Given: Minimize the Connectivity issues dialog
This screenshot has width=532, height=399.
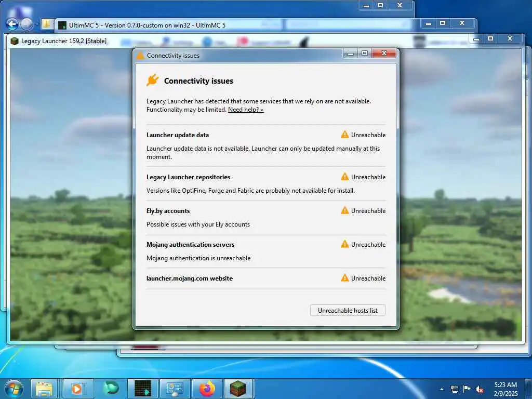Looking at the screenshot, I should 351,54.
